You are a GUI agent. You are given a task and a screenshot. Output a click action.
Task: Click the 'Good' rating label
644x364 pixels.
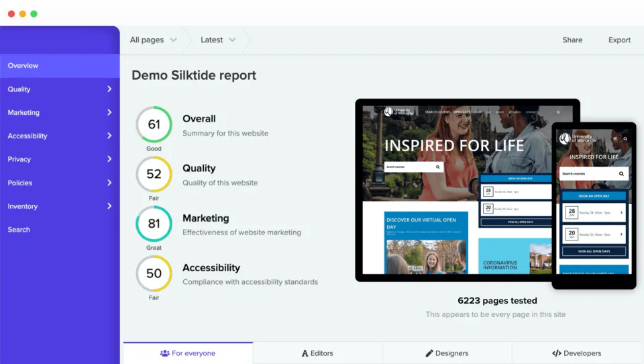(x=154, y=148)
